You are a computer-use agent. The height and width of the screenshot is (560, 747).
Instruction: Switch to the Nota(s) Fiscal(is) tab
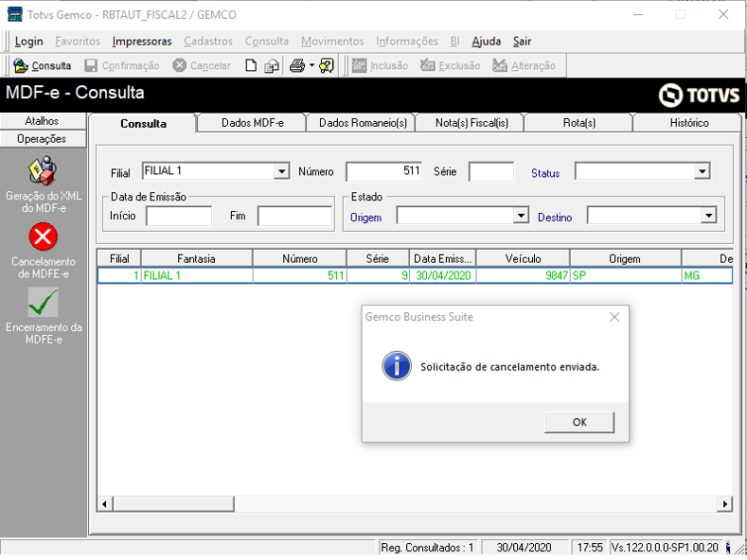tap(471, 123)
